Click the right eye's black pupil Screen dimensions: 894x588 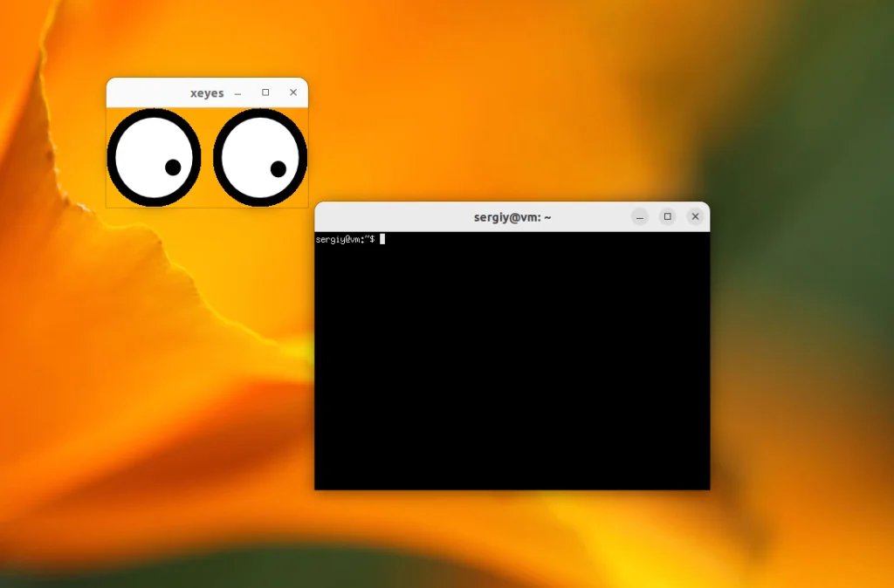pos(278,168)
